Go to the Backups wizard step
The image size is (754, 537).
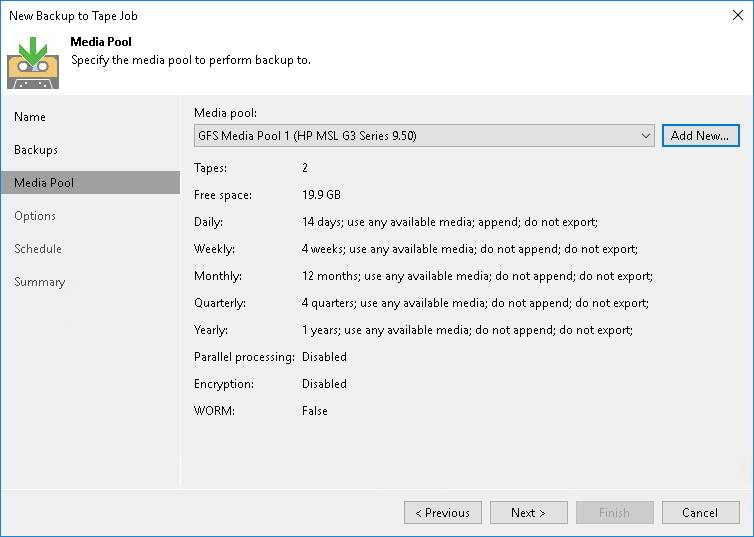point(36,150)
